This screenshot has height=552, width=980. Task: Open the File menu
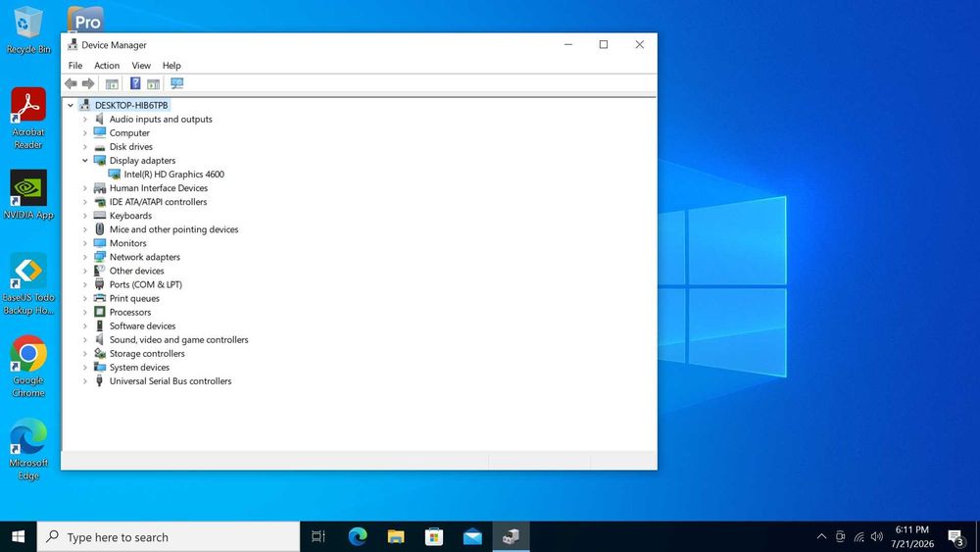point(75,65)
